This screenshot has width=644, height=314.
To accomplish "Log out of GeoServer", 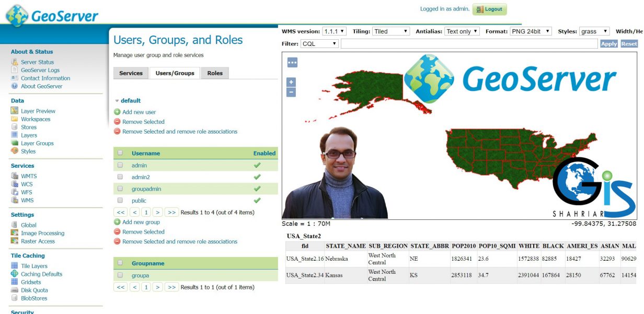I will pyautogui.click(x=490, y=9).
